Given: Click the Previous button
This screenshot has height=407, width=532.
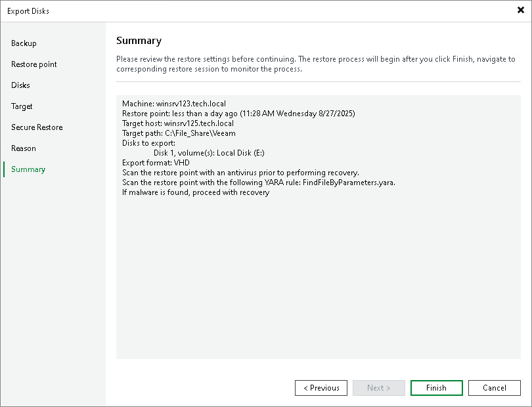Looking at the screenshot, I should coord(321,388).
